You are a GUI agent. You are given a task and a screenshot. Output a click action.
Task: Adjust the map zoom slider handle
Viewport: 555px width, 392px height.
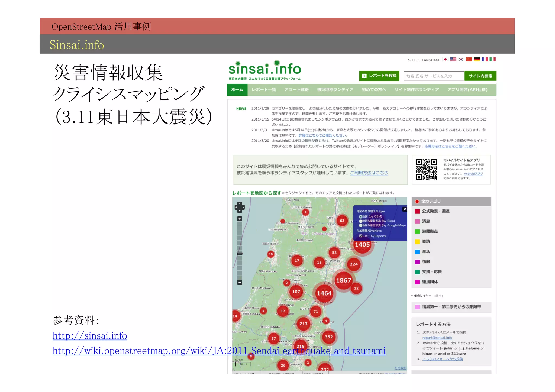pos(240,254)
